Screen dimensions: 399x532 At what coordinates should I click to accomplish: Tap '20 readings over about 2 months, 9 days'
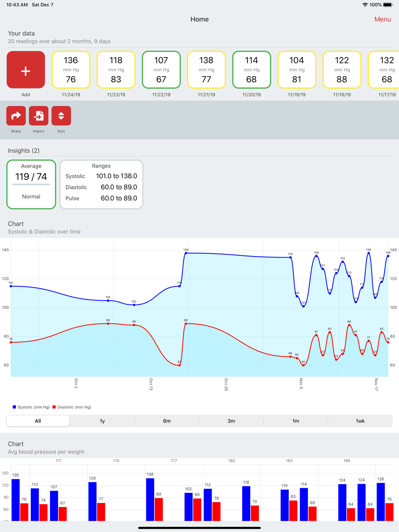pyautogui.click(x=59, y=41)
